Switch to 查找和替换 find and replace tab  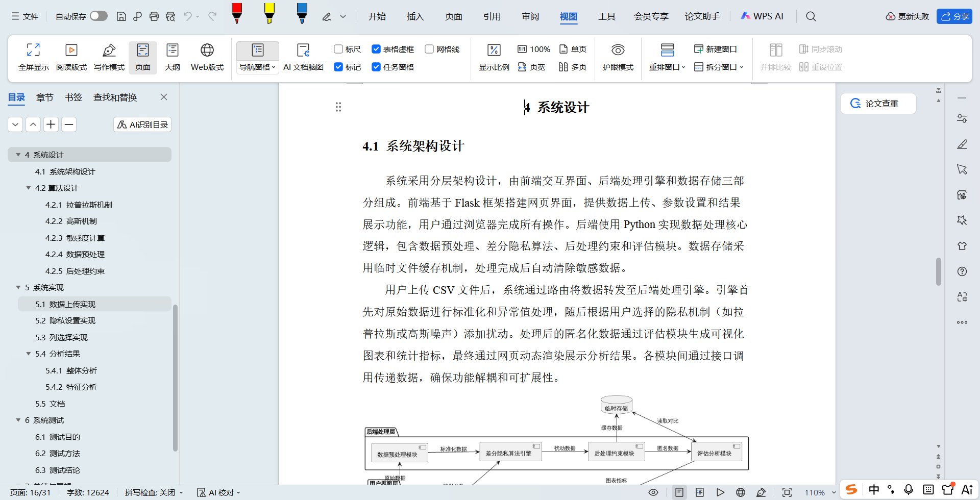coord(115,97)
